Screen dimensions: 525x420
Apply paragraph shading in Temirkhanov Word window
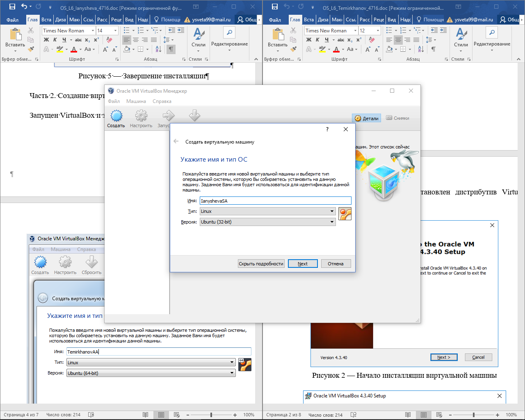pos(390,49)
